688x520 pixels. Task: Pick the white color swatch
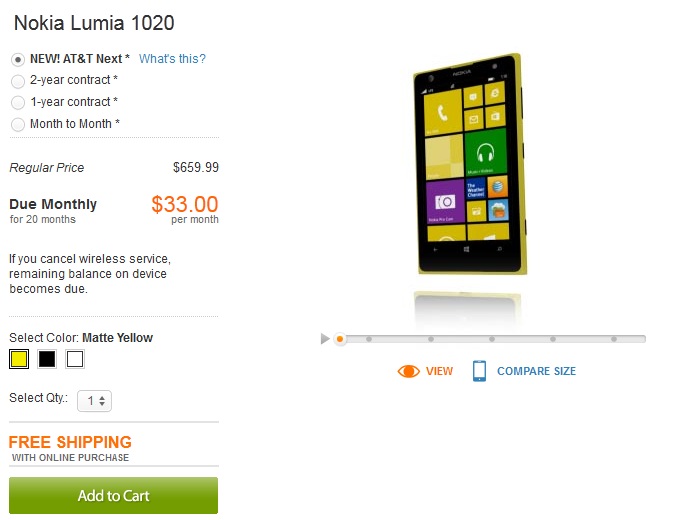pos(75,359)
